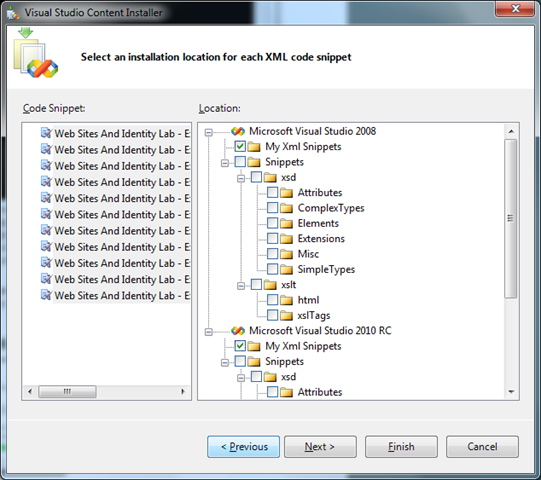Click the Attributes folder icon under 2008 xsd
The image size is (541, 480).
tap(286, 193)
